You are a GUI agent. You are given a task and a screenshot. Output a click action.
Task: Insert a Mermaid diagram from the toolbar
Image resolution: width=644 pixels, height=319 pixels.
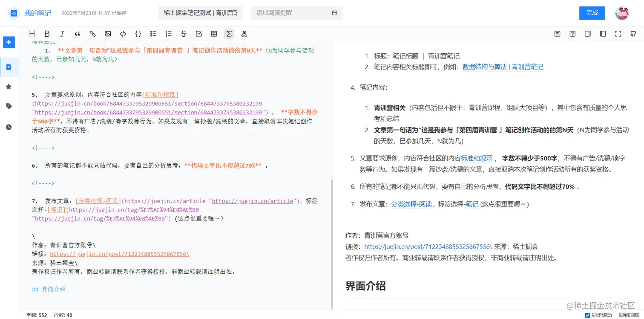[244, 34]
